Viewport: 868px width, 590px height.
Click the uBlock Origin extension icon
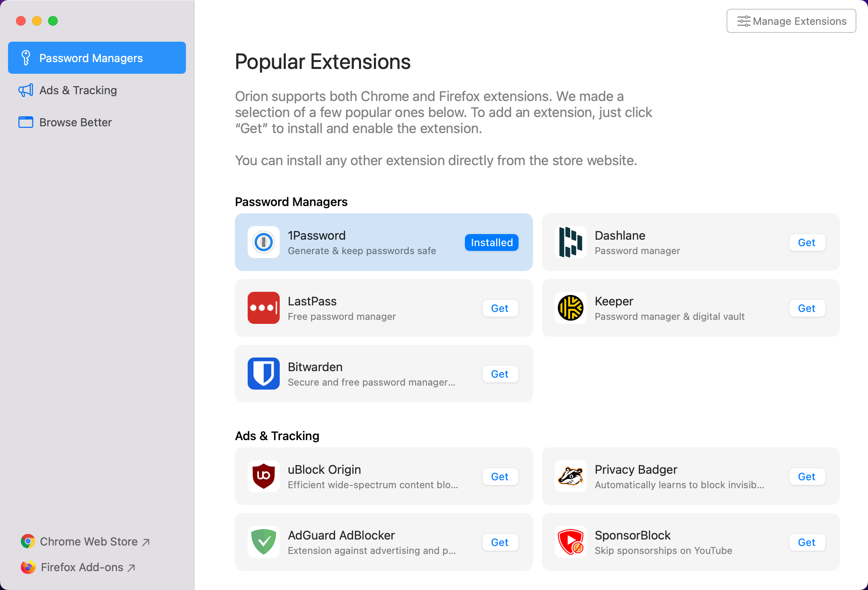click(x=263, y=475)
